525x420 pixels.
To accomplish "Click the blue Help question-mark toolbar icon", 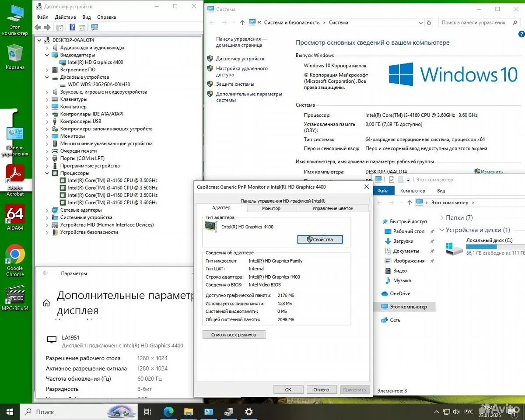I will (x=72, y=27).
